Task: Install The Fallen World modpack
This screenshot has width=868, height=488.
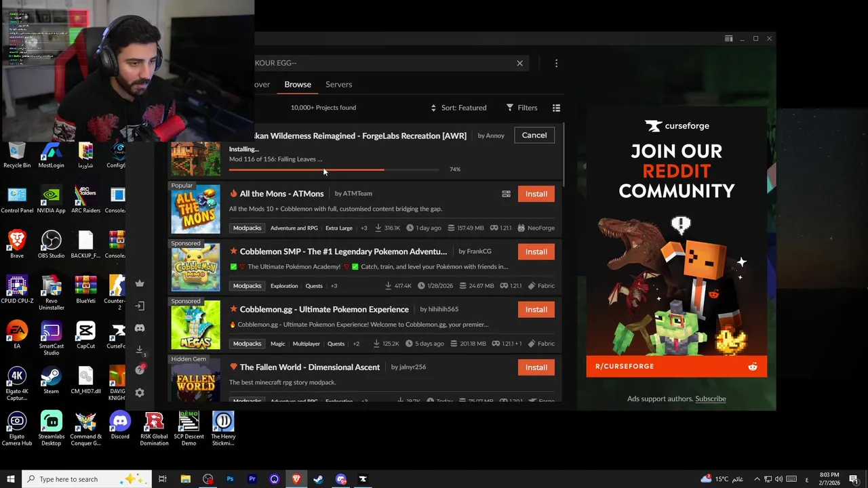Action: click(536, 367)
